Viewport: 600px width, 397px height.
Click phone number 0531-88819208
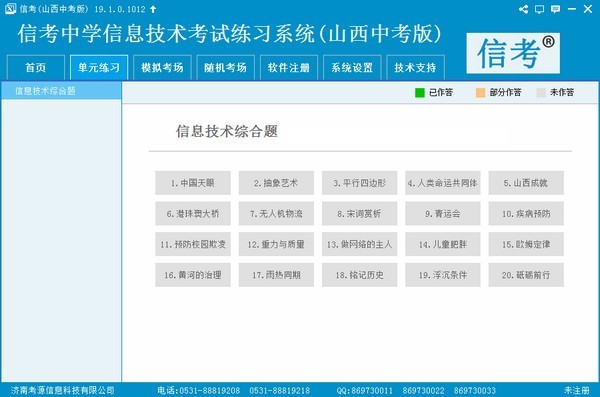coord(210,390)
